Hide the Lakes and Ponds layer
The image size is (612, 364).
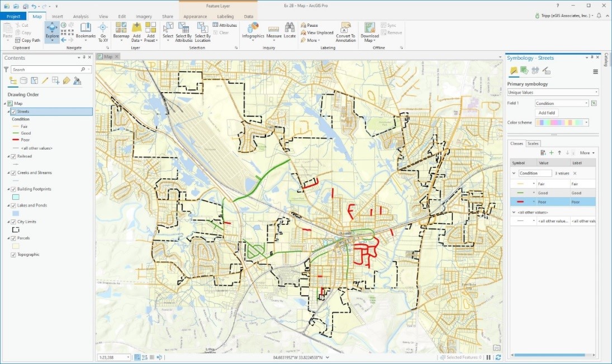[x=13, y=205]
